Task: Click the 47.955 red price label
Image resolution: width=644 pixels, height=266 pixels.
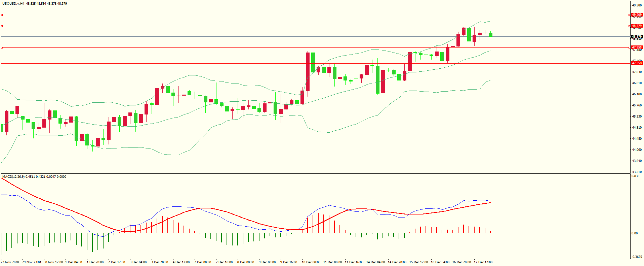Action: click(637, 47)
